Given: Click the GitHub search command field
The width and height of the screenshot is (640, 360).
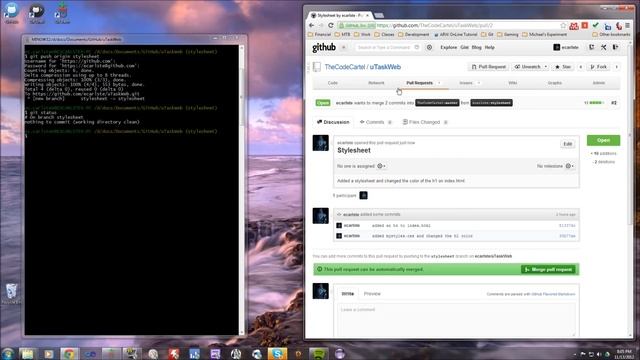Looking at the screenshot, I should [387, 47].
